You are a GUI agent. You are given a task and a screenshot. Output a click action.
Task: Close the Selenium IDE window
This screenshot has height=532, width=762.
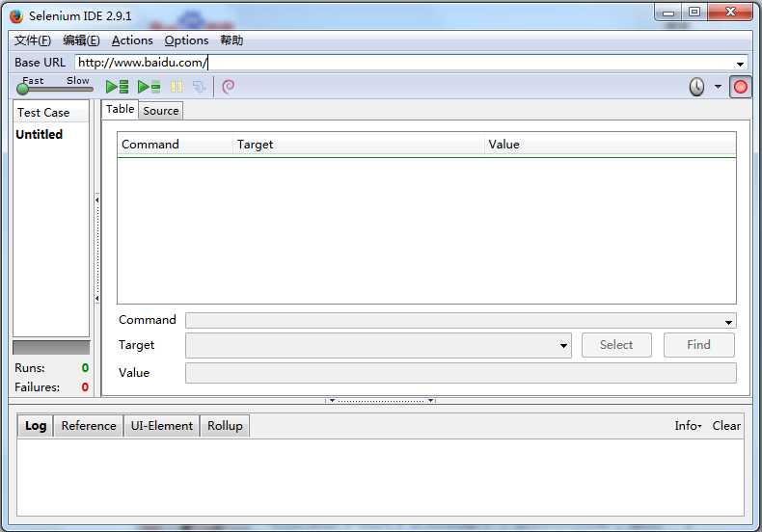pos(730,12)
